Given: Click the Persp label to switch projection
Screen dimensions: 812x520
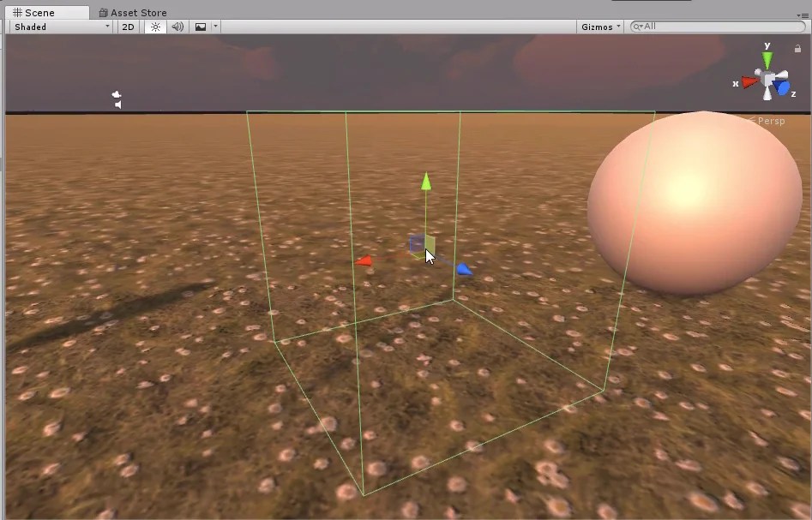Looking at the screenshot, I should tap(770, 121).
